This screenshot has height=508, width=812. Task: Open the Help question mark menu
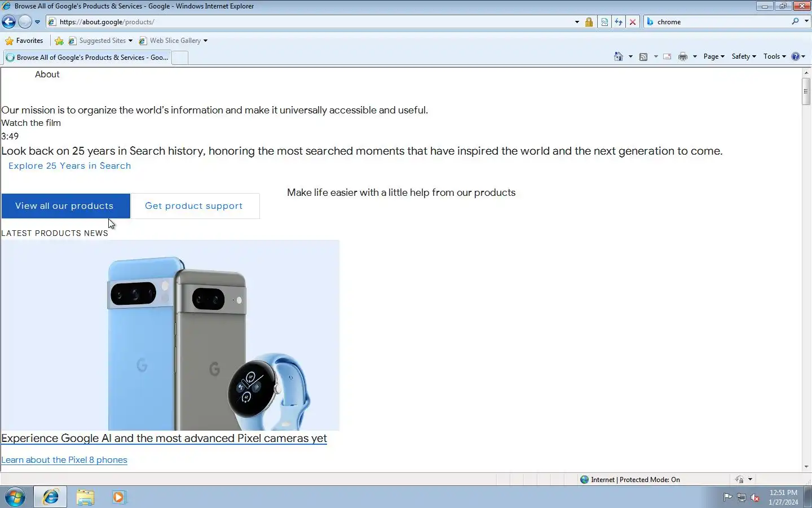click(798, 56)
